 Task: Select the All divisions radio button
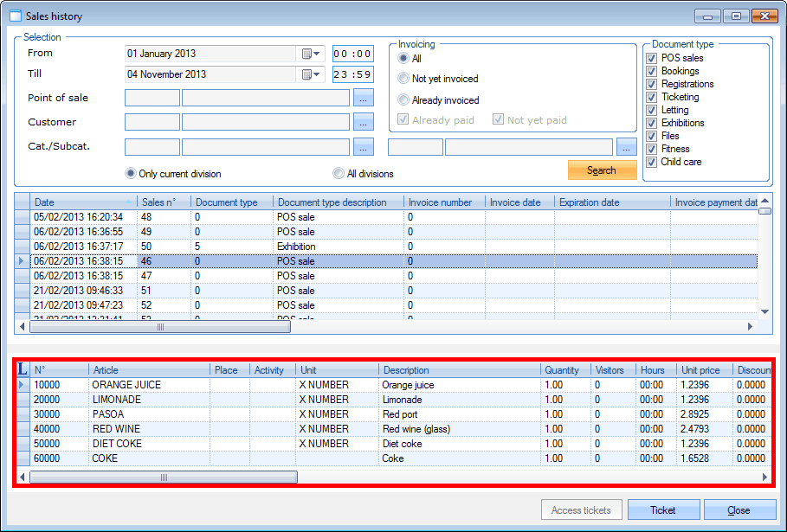pos(339,174)
